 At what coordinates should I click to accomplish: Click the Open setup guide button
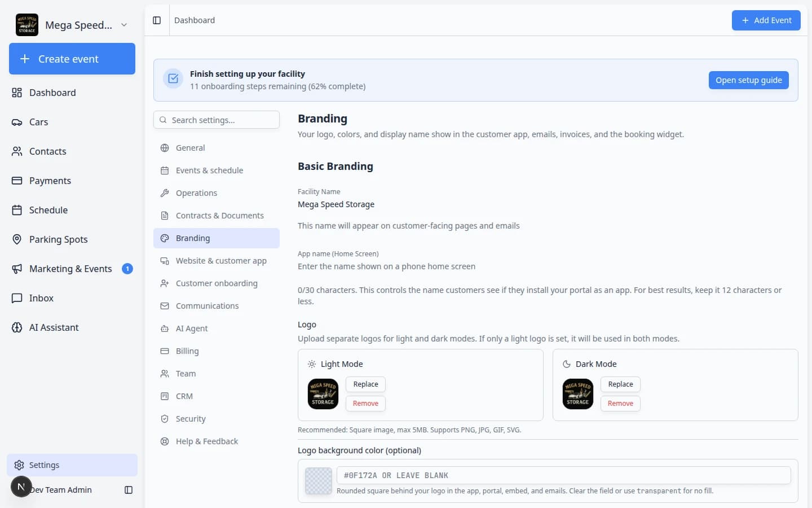pyautogui.click(x=748, y=80)
